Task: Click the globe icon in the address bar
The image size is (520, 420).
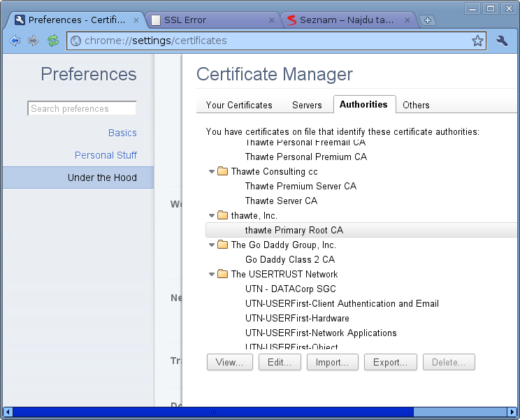Action: [x=76, y=41]
